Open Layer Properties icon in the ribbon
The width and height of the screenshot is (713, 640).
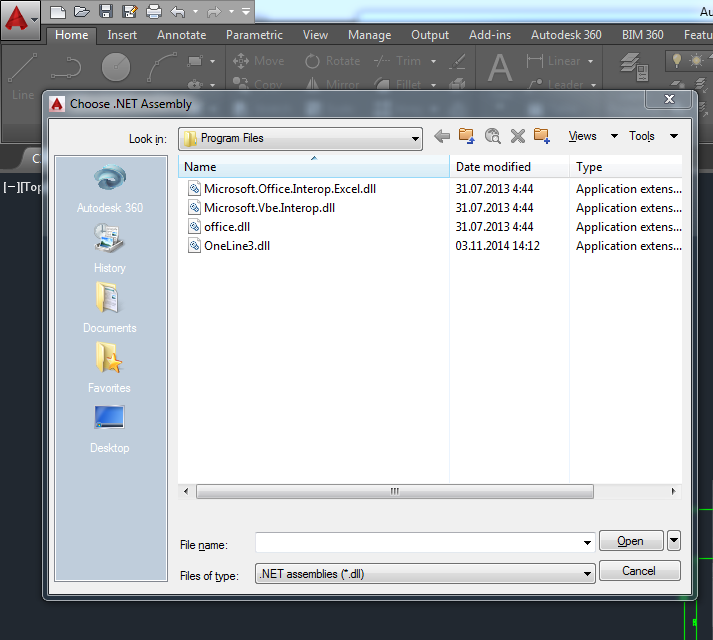634,67
